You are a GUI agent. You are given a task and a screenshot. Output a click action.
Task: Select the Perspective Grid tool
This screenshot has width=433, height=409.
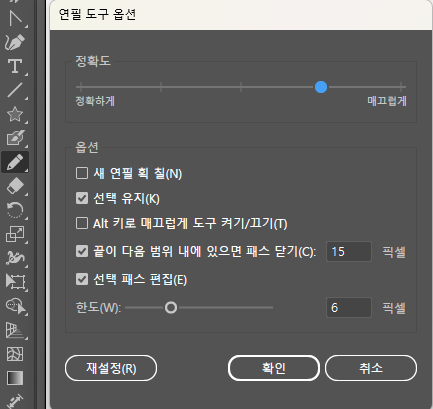(x=15, y=330)
